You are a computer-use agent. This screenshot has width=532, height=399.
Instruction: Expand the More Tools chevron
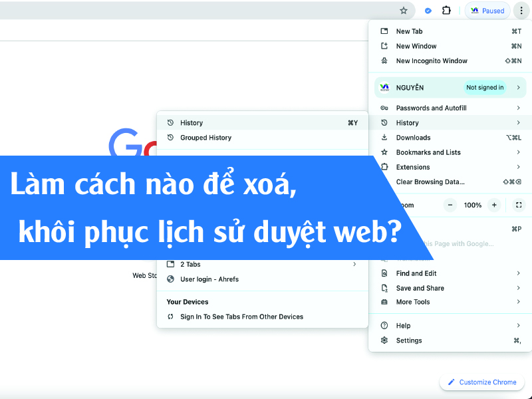click(x=519, y=302)
